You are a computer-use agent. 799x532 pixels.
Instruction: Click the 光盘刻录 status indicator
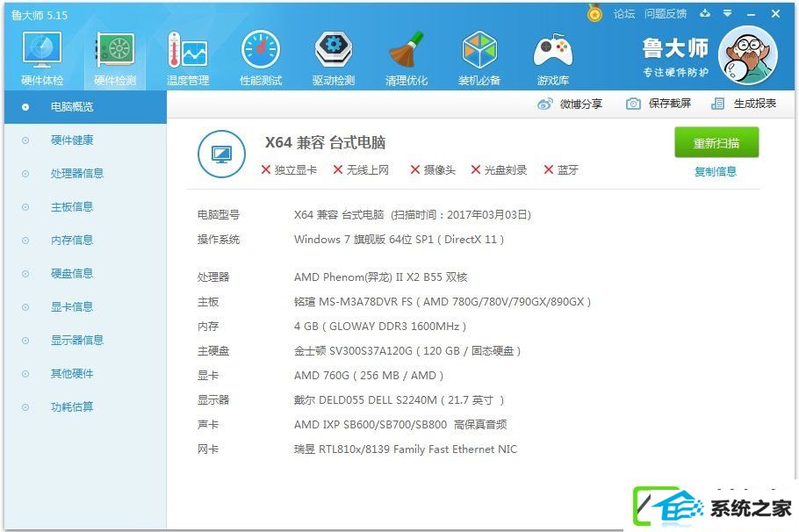pos(499,170)
